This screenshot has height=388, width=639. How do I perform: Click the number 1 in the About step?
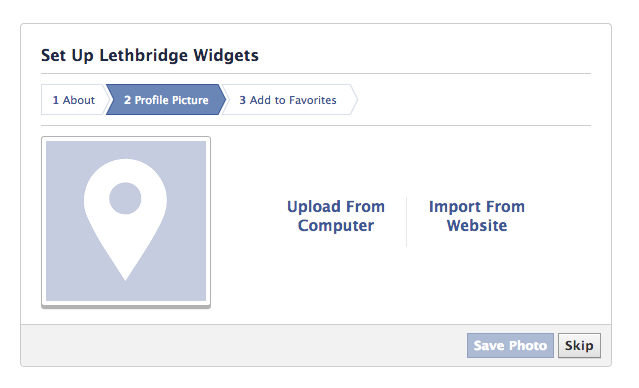56,100
